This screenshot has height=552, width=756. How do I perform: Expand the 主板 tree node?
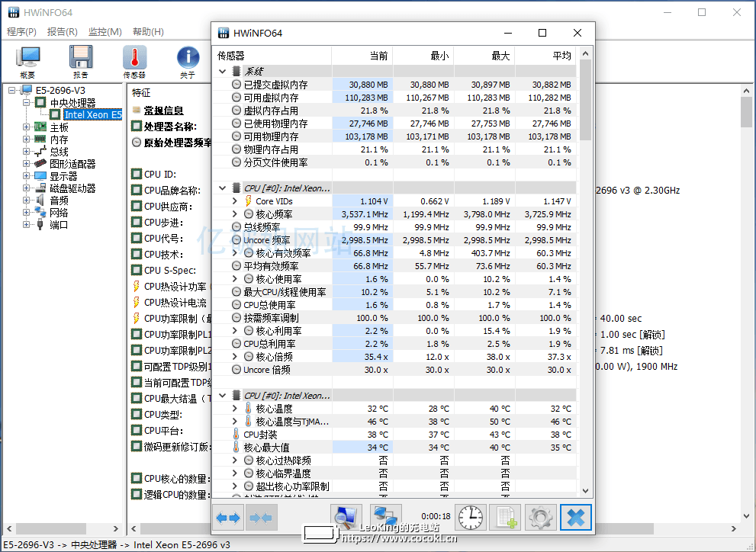[x=27, y=127]
